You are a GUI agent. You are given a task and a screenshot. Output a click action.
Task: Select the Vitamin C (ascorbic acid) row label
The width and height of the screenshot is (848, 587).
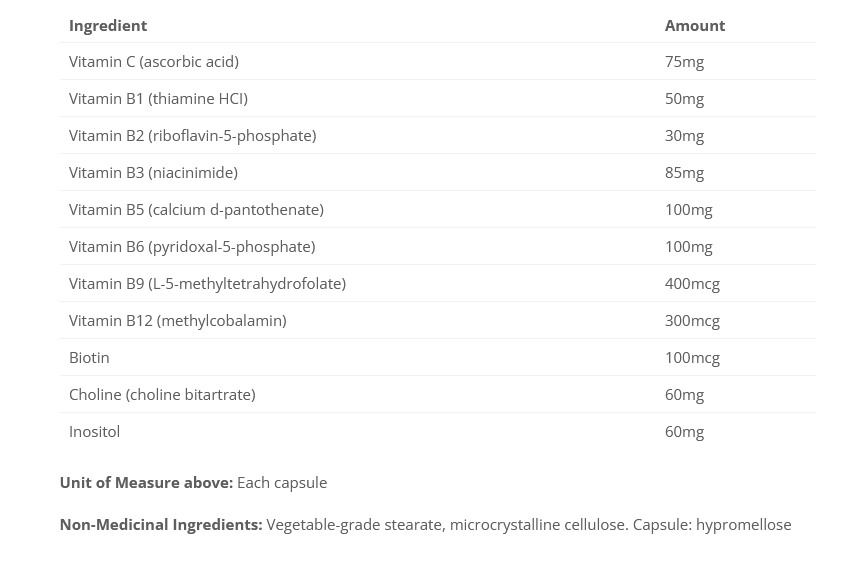click(154, 62)
